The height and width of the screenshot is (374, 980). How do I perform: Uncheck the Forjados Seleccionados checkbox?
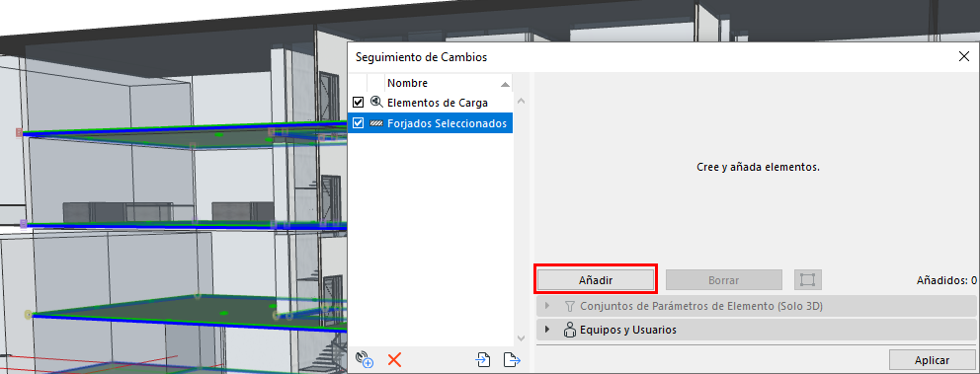click(x=359, y=123)
